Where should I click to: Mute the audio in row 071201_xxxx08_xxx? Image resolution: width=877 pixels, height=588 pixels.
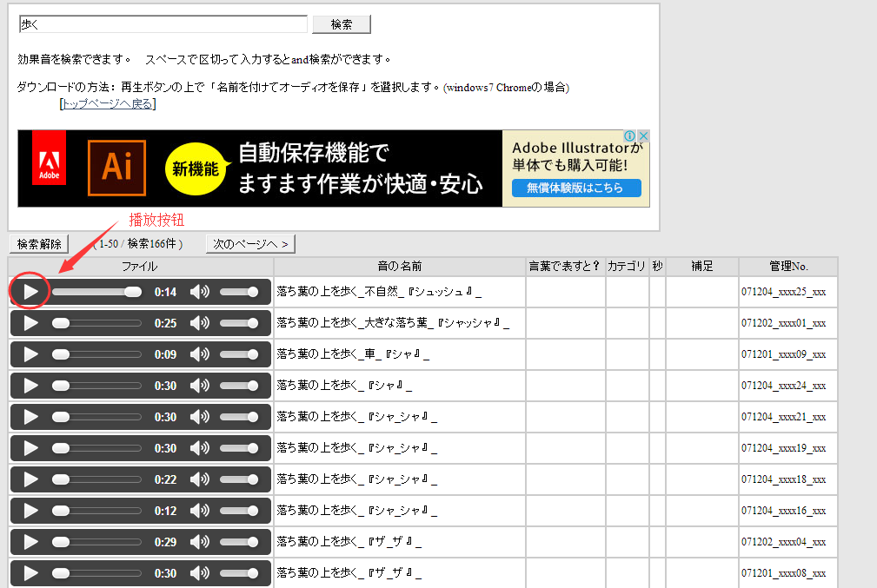click(200, 573)
